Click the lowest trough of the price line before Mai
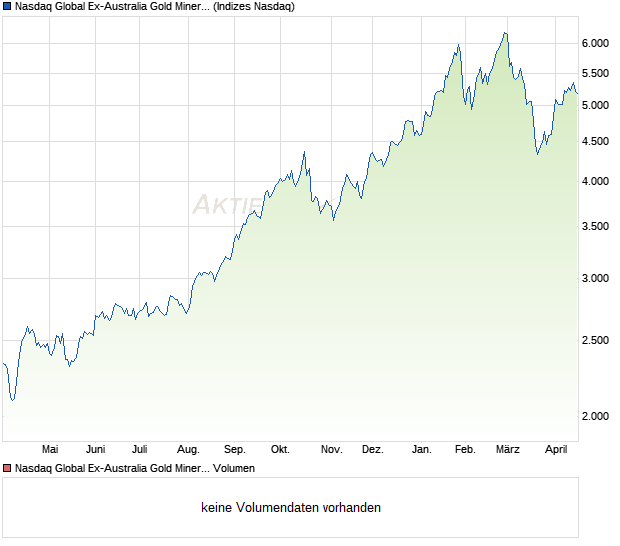620x546 pixels. tap(13, 400)
